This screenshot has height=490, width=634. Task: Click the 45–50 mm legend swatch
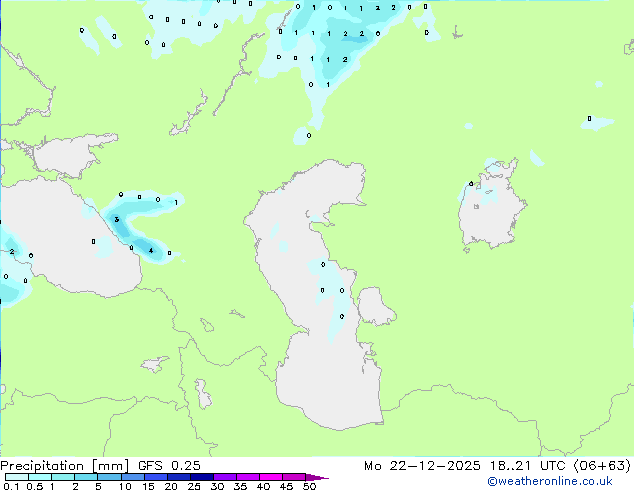294,477
